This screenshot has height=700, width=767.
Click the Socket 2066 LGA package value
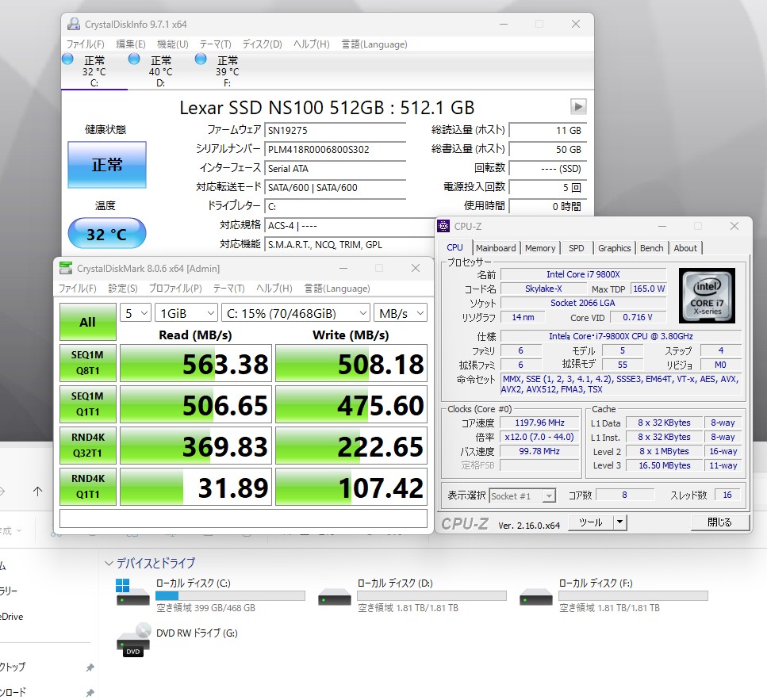pyautogui.click(x=583, y=303)
